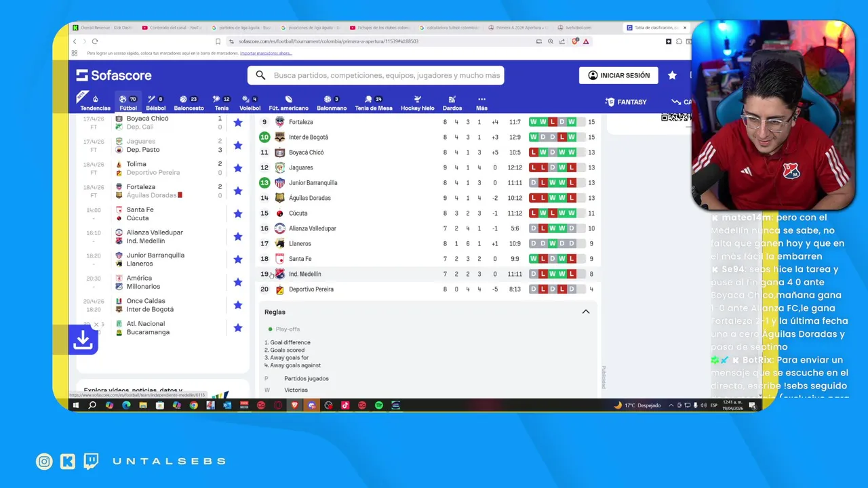Toggle favorite star for Once Caldas vs Inter de Bogotá
The height and width of the screenshot is (488, 868).
click(237, 305)
